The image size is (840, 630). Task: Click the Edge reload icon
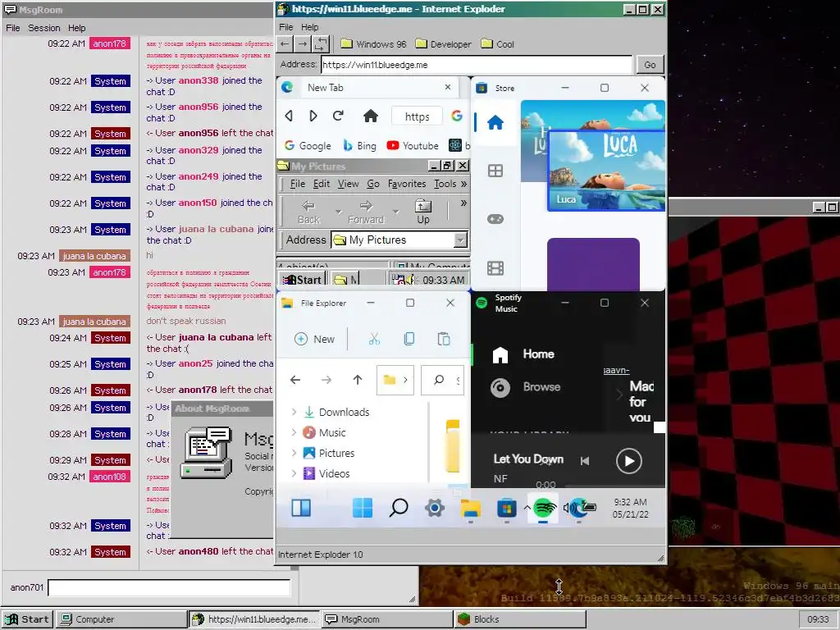pyautogui.click(x=337, y=116)
